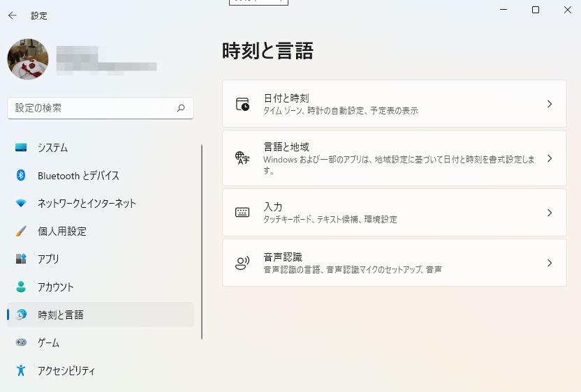Select アプリ in sidebar
The height and width of the screenshot is (392, 581).
tap(101, 259)
